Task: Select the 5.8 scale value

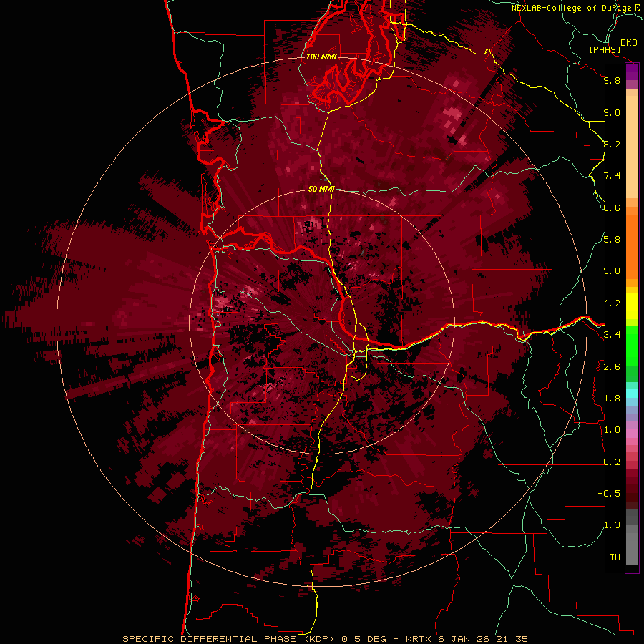Action: point(612,240)
